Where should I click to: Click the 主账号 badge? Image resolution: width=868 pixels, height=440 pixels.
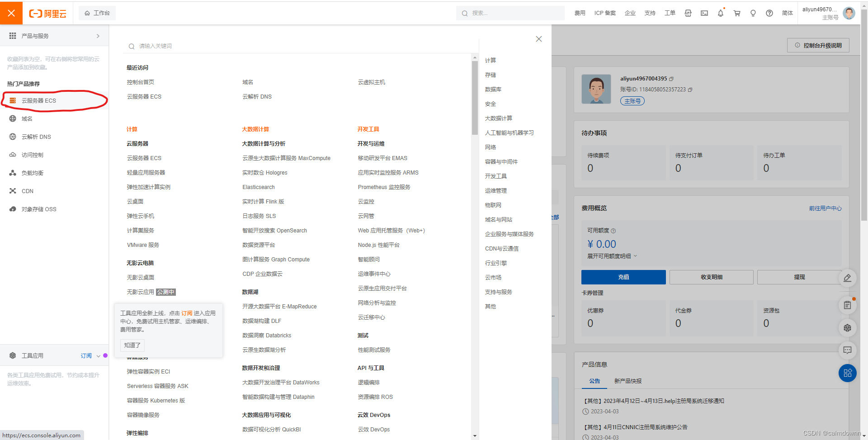point(632,101)
